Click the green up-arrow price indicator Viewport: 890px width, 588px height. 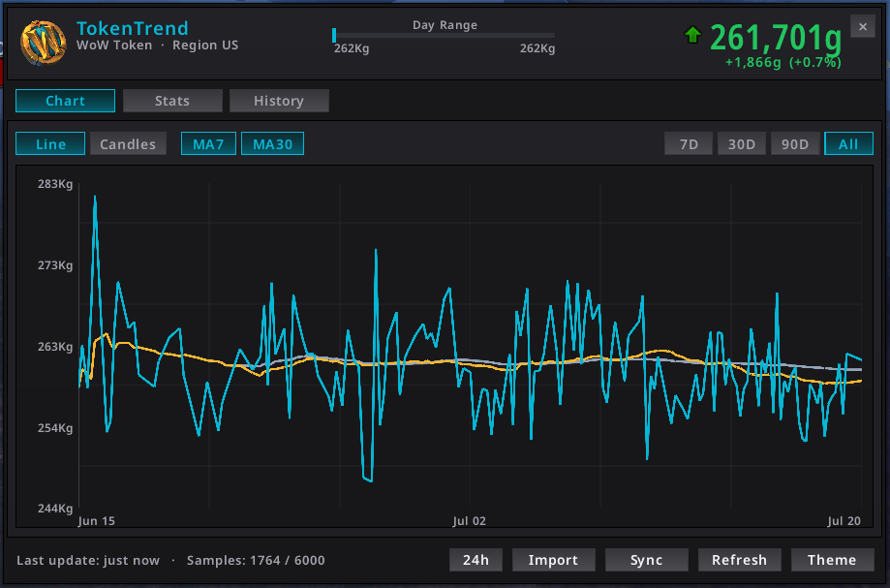pos(692,35)
